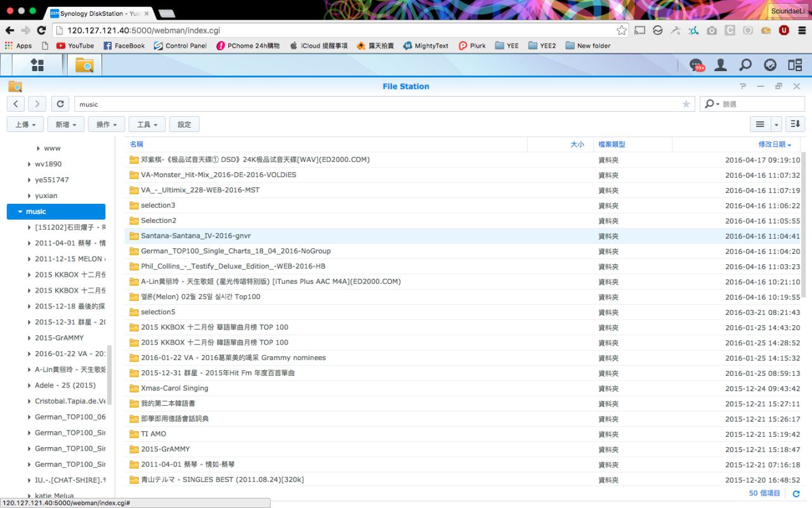Sort files by the 修改日期 column
Image resolution: width=812 pixels, height=508 pixels.
[774, 144]
